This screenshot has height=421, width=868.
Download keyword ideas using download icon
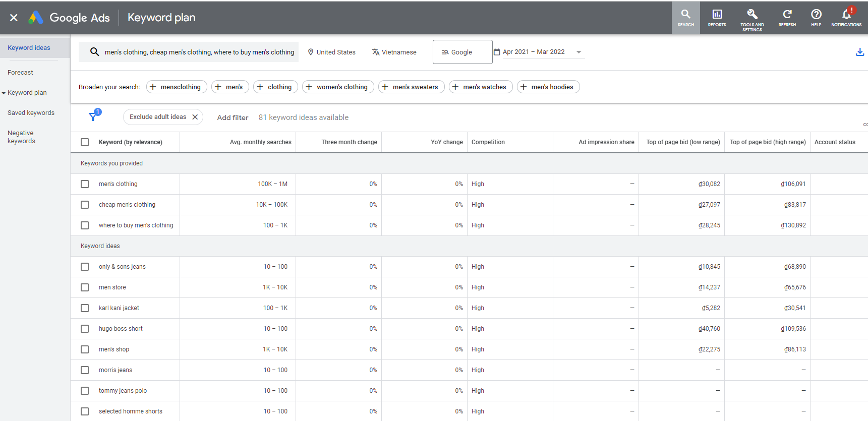coord(860,52)
